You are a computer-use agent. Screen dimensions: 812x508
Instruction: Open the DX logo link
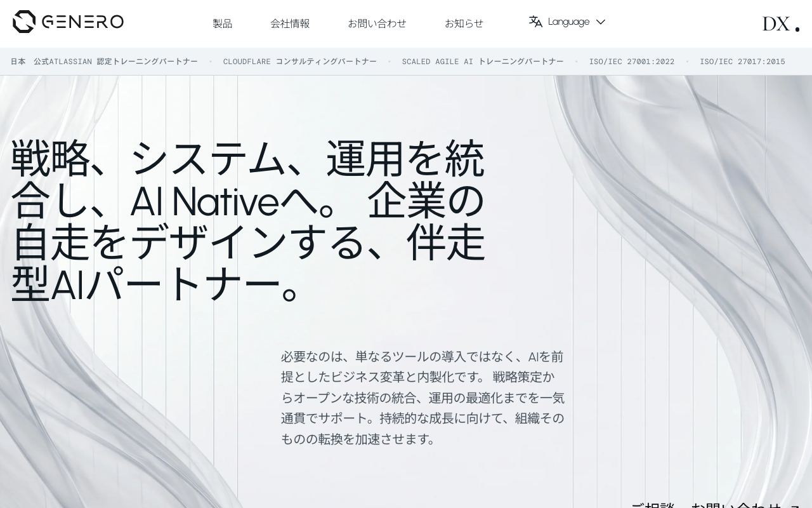point(780,24)
